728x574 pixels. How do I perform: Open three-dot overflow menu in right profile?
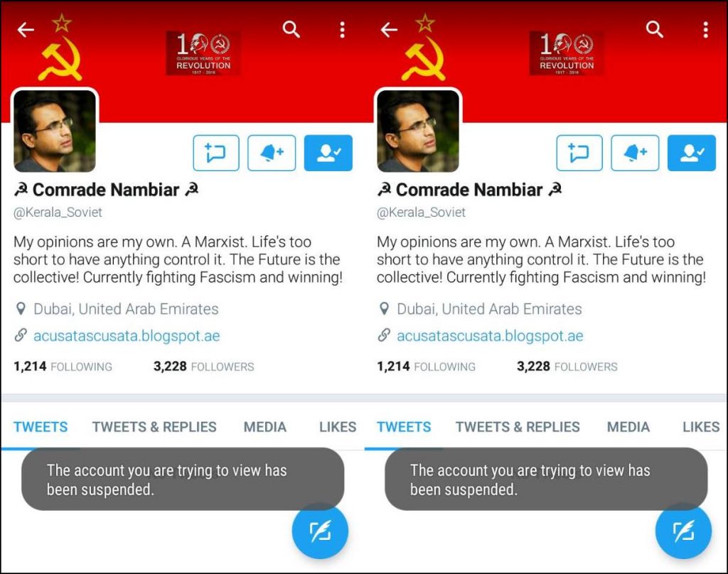705,30
